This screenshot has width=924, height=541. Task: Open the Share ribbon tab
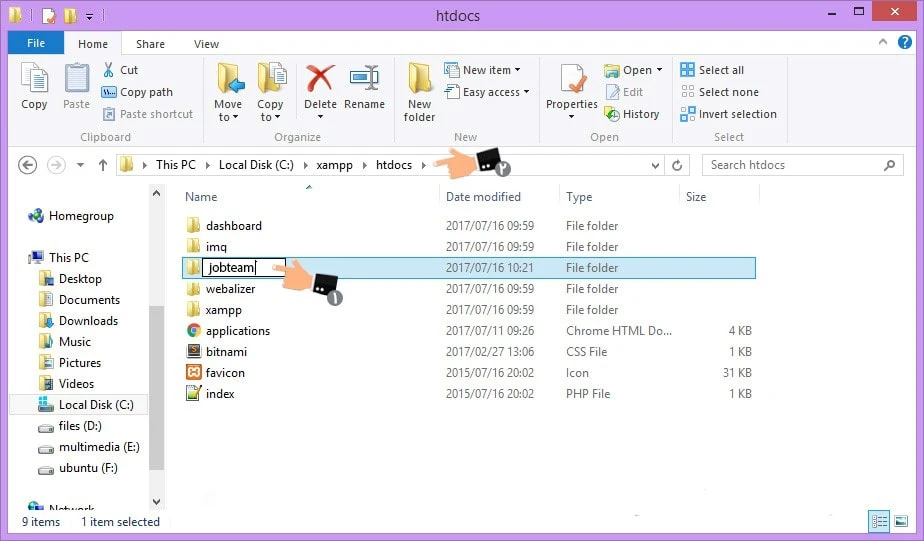click(151, 44)
